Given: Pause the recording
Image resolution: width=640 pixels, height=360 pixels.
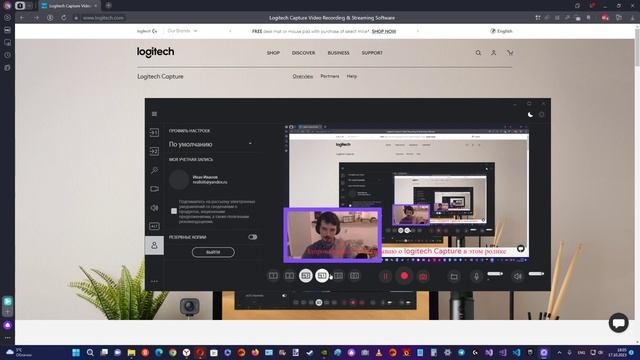Looking at the screenshot, I should (x=385, y=276).
